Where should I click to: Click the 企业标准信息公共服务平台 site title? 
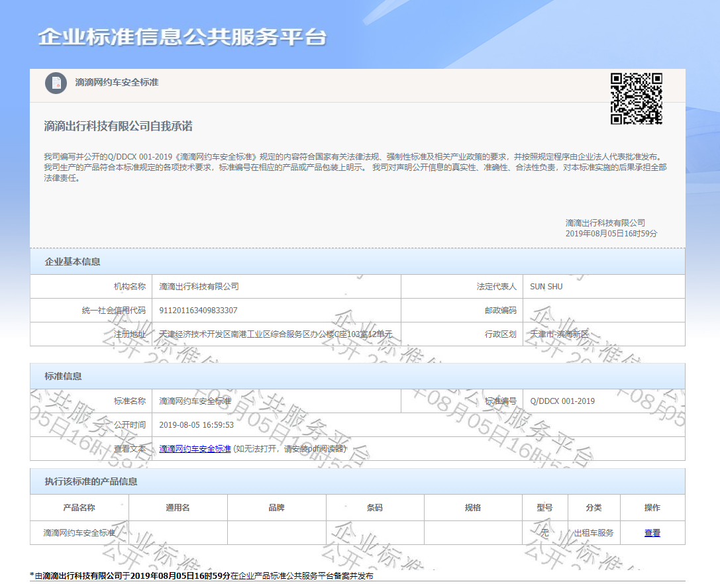[x=182, y=36]
